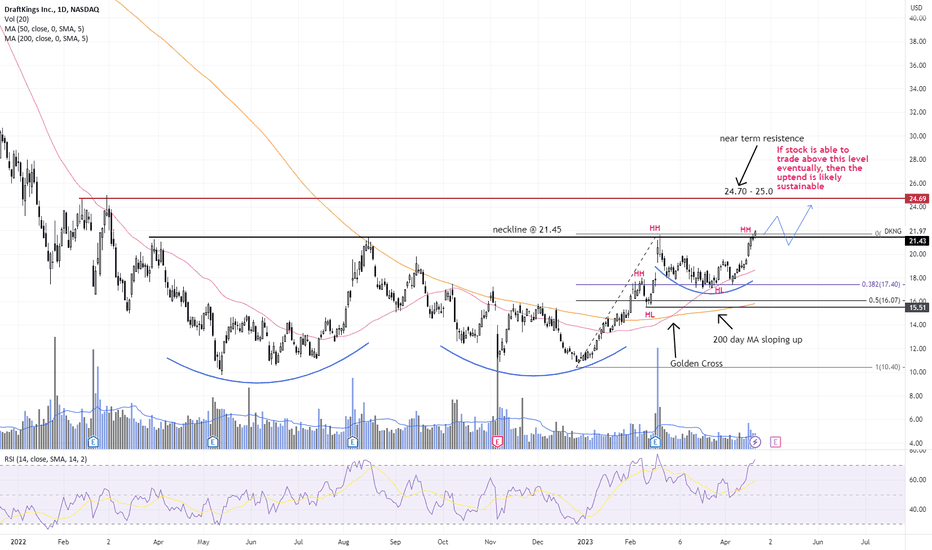Select the earnings E marker near August 2022
The height and width of the screenshot is (550, 932).
click(352, 442)
